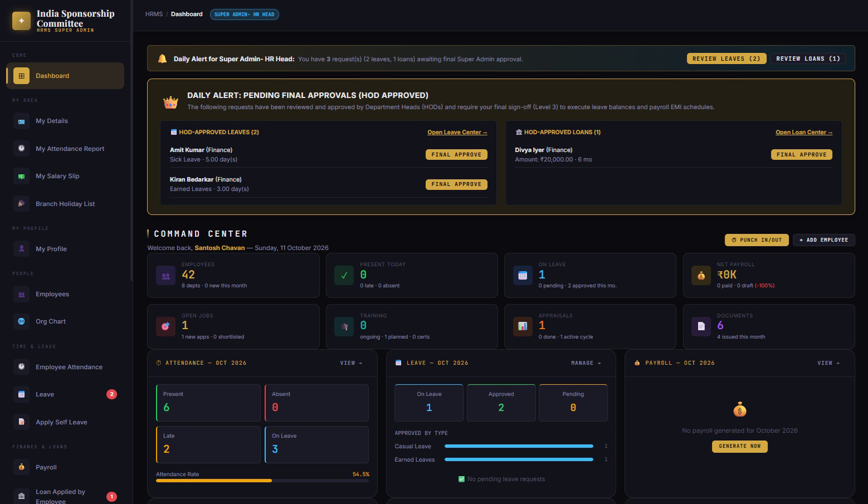The width and height of the screenshot is (868, 504).
Task: Click Generate Now payroll button
Action: point(740,447)
